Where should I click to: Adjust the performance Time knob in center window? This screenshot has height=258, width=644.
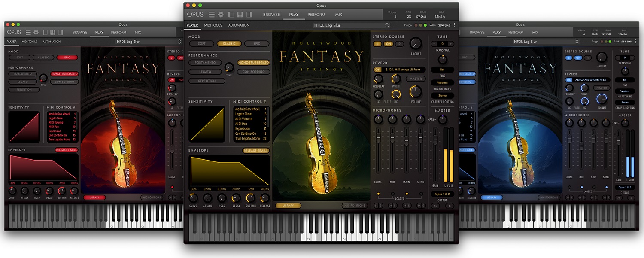tap(229, 67)
